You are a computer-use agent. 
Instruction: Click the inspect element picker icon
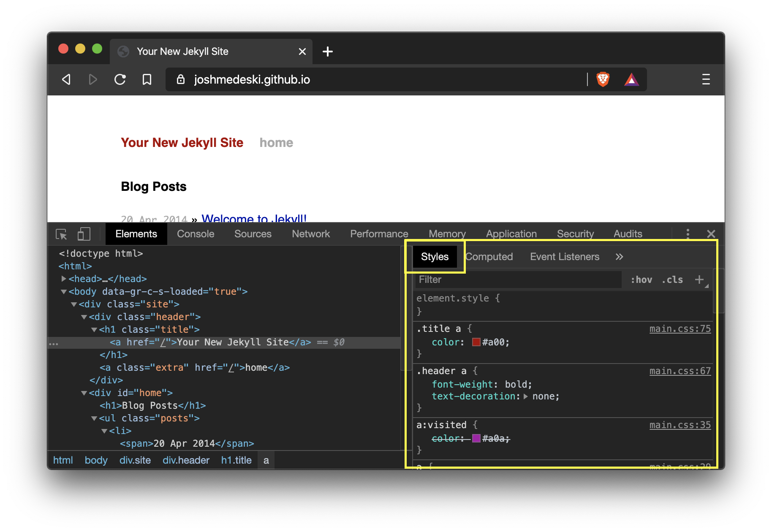(61, 234)
